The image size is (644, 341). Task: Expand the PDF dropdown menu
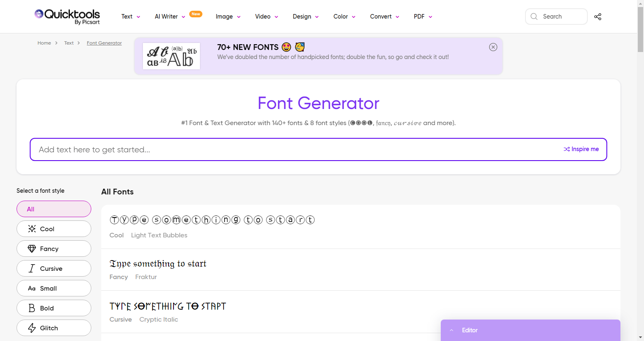coord(422,17)
